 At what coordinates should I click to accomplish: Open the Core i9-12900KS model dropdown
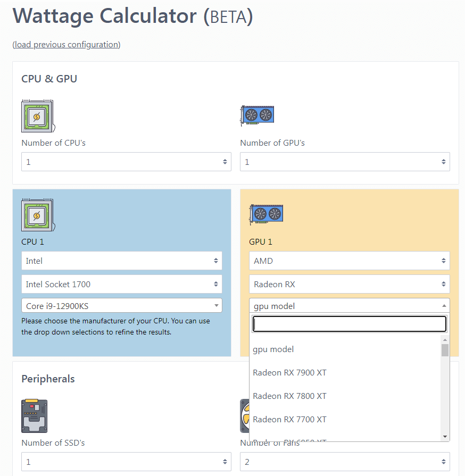pyautogui.click(x=122, y=306)
